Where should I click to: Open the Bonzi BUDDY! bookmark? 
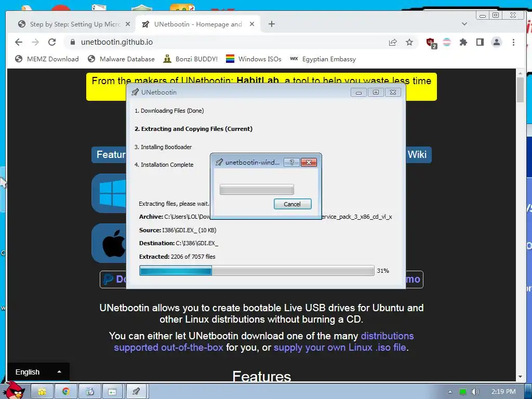[x=190, y=59]
